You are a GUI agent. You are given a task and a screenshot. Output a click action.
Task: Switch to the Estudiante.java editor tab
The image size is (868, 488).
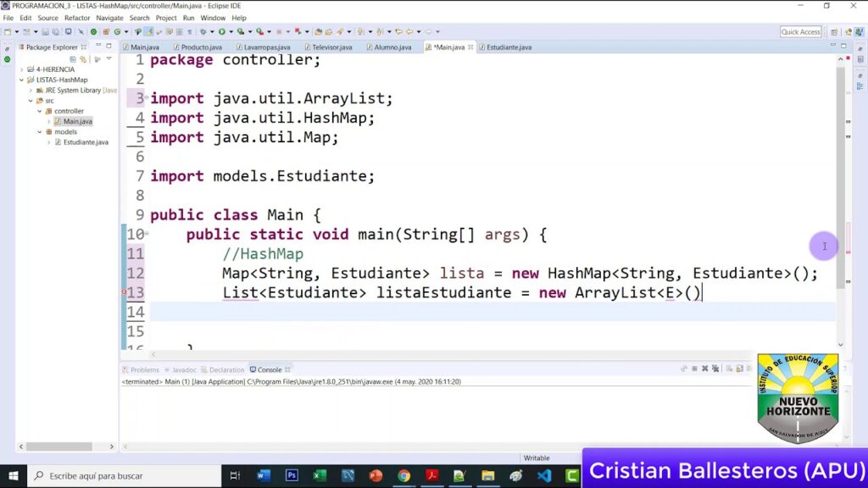509,47
